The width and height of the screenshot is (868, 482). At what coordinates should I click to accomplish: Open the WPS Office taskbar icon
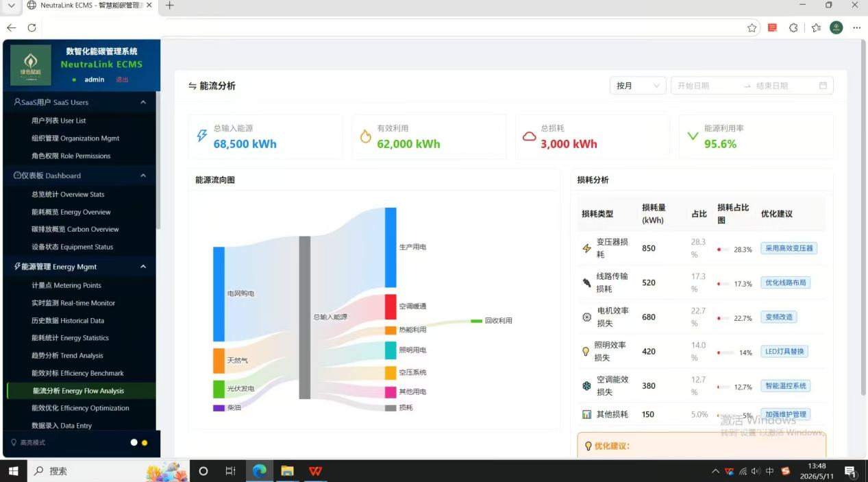click(315, 471)
